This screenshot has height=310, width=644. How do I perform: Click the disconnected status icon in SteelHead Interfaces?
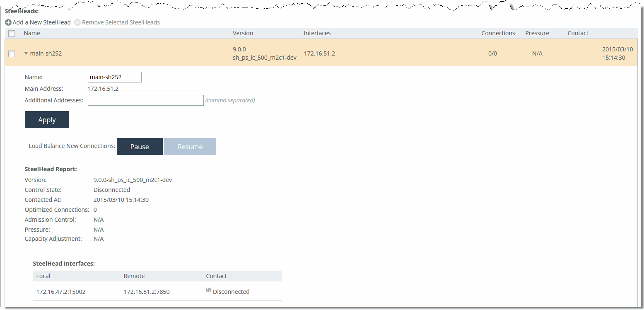[209, 291]
